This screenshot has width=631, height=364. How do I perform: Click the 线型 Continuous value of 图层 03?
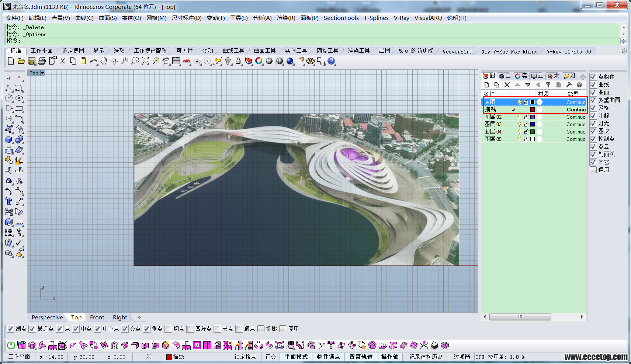click(576, 124)
